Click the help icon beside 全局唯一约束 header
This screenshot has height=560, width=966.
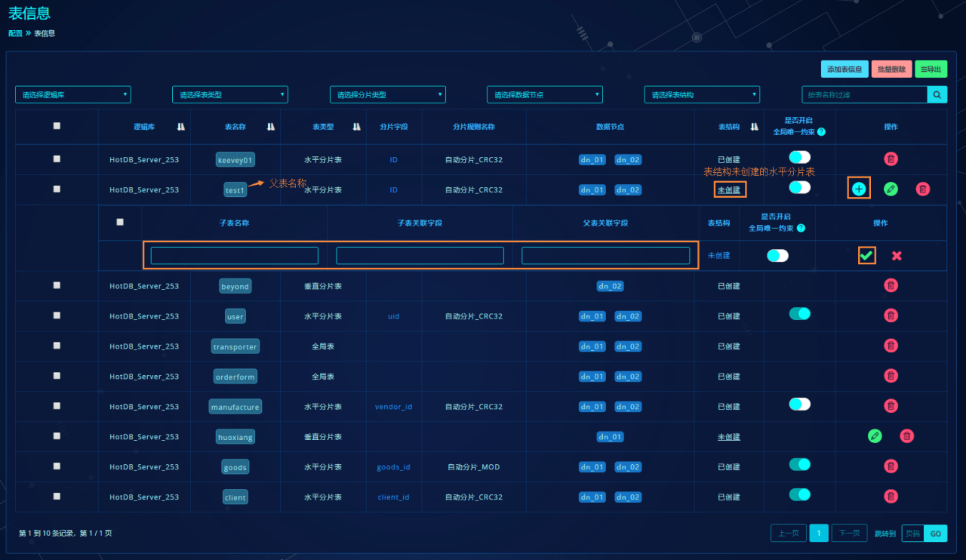point(821,132)
